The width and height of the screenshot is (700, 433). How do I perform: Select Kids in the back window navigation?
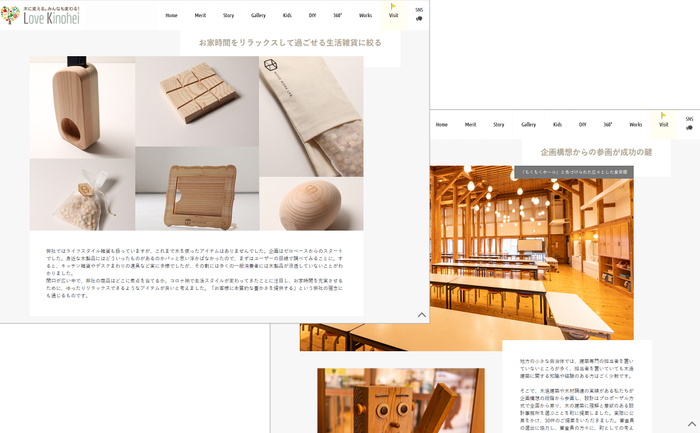(557, 125)
